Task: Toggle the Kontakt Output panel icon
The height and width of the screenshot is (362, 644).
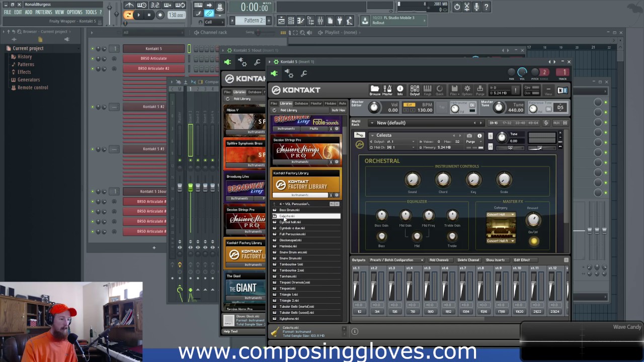Action: tap(415, 89)
